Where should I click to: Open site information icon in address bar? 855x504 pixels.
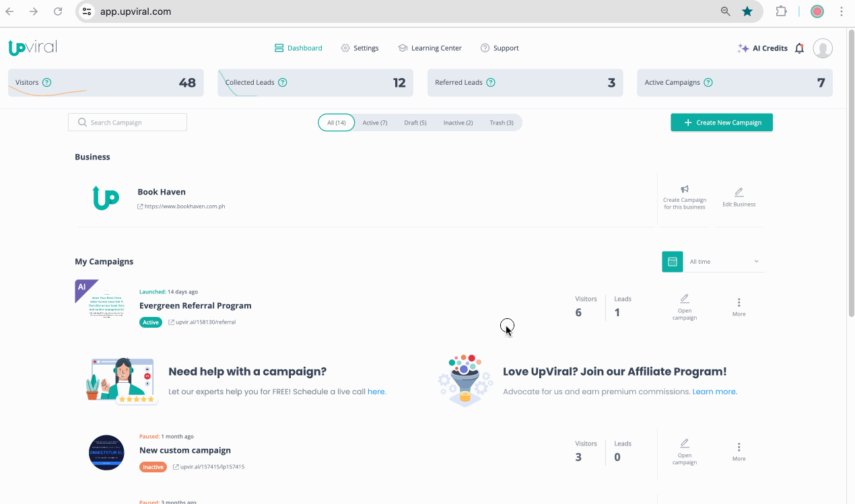[x=86, y=11]
